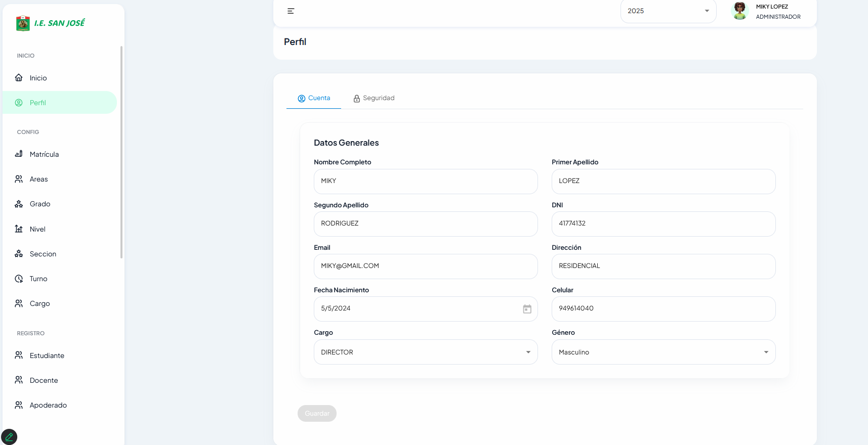Go to Estudiante in the sidebar
Image resolution: width=868 pixels, height=445 pixels.
47,355
